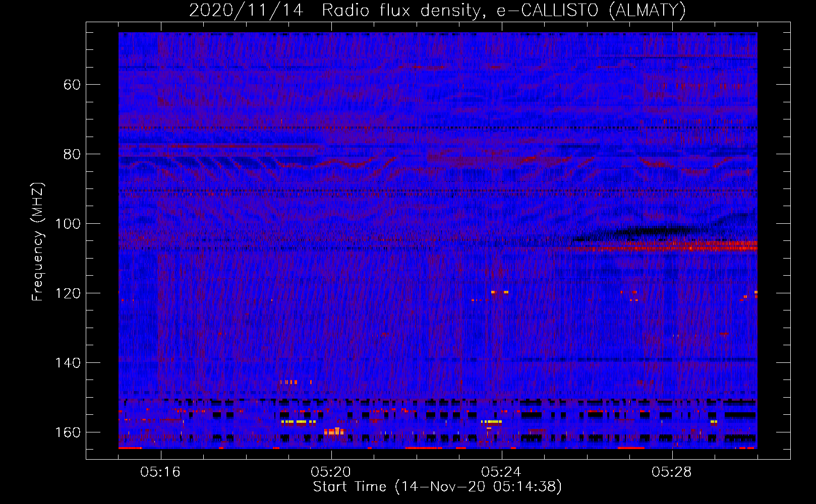Image resolution: width=816 pixels, height=504 pixels.
Task: Click the 05:24 time tick label
Action: pos(501,472)
